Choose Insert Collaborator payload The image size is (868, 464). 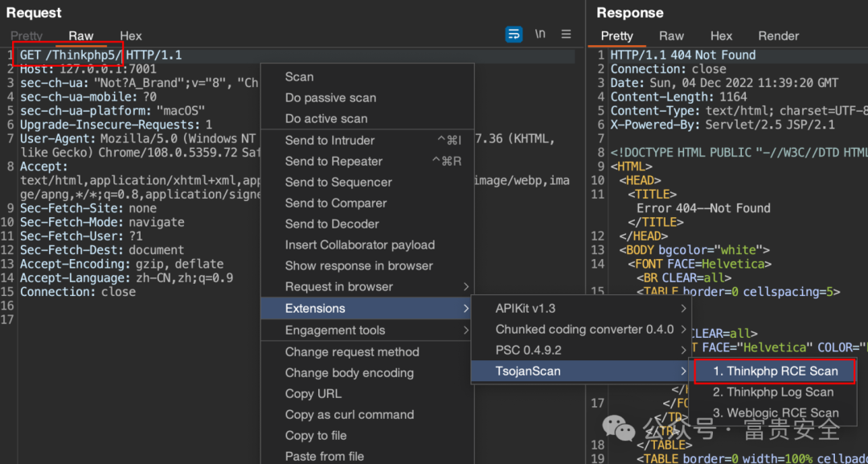(x=367, y=244)
